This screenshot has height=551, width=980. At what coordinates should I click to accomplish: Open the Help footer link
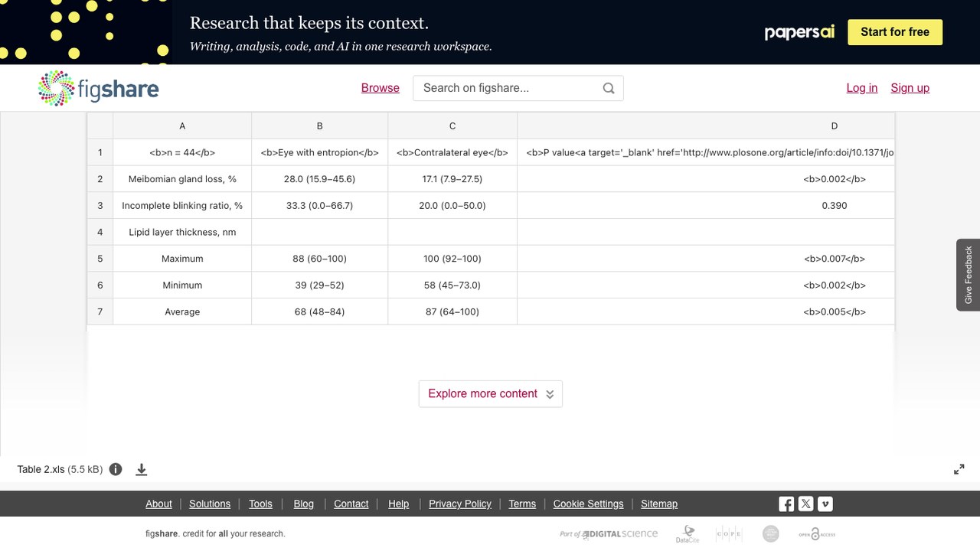(x=399, y=504)
